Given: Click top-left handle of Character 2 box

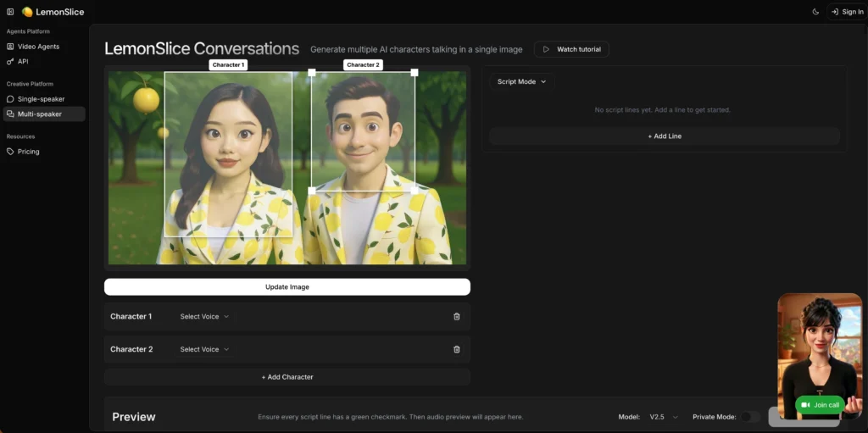Looking at the screenshot, I should [312, 73].
